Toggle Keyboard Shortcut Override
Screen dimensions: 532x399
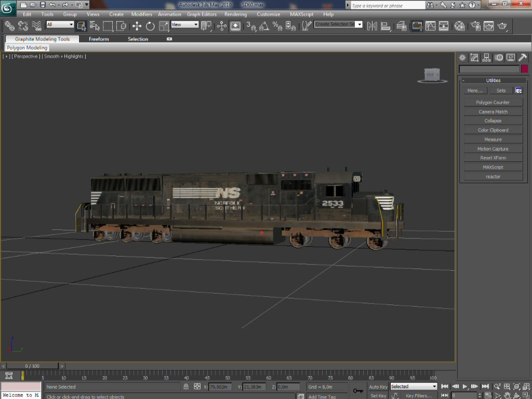click(x=235, y=26)
